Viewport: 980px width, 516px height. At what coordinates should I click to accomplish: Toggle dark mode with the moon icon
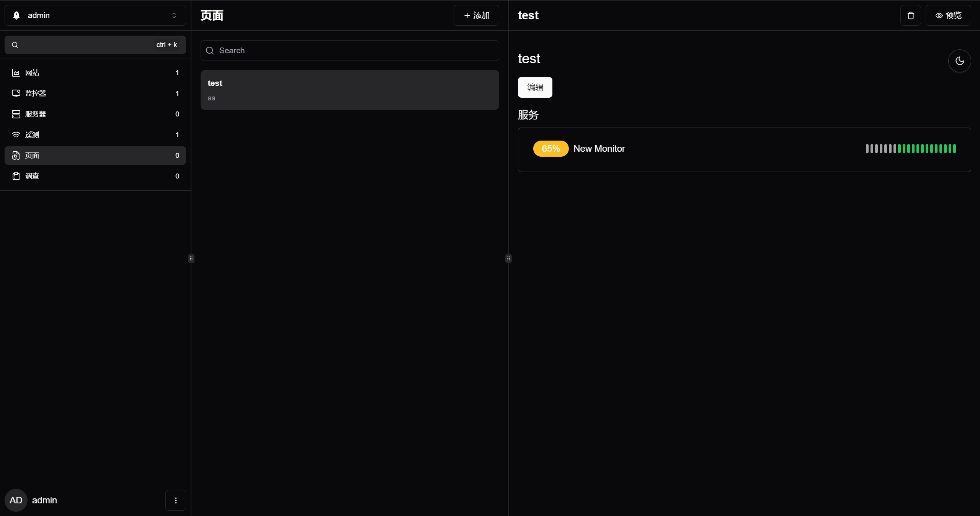pos(959,61)
